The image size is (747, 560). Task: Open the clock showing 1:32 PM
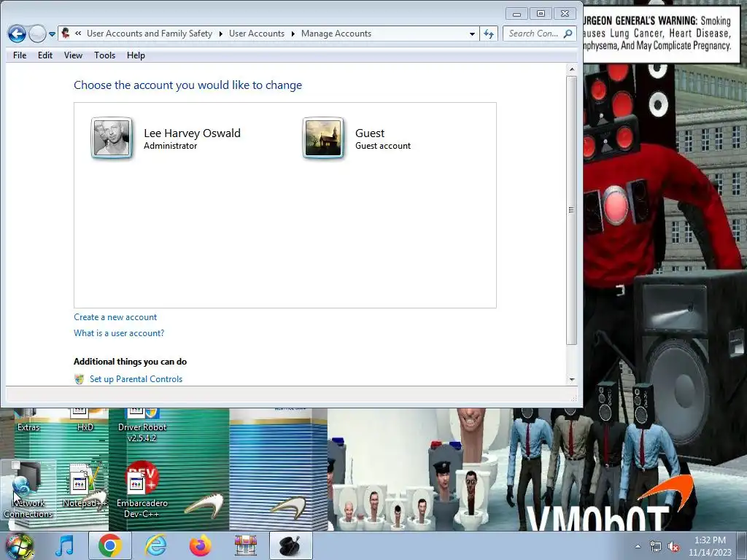710,546
